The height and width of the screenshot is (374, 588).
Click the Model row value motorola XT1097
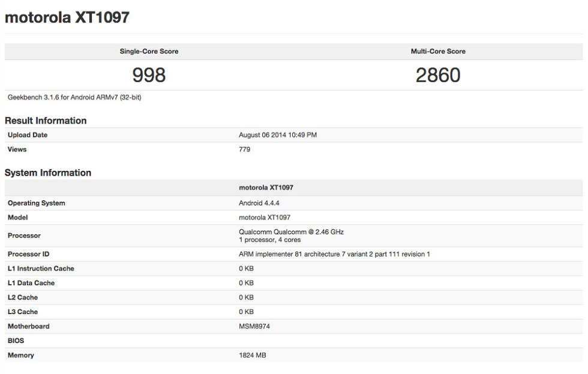pyautogui.click(x=265, y=218)
